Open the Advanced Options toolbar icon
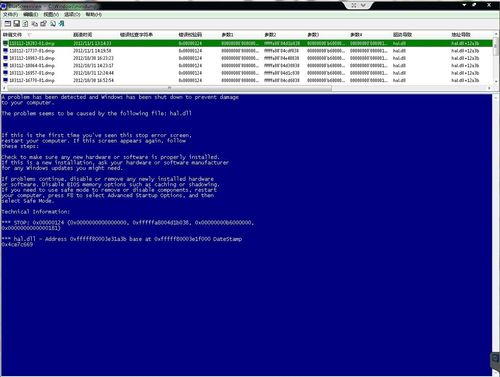500x377 pixels. (x=7, y=24)
